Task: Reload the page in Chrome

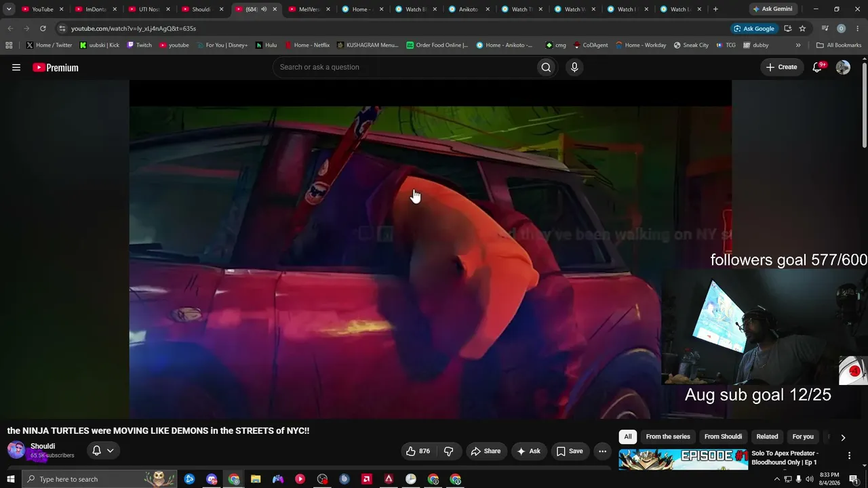Action: point(43,28)
